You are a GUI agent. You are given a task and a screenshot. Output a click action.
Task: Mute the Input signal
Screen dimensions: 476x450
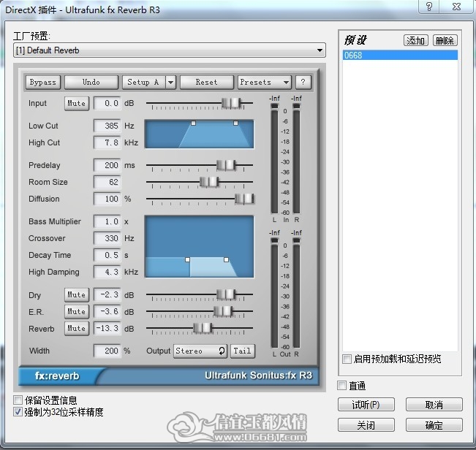pos(77,104)
